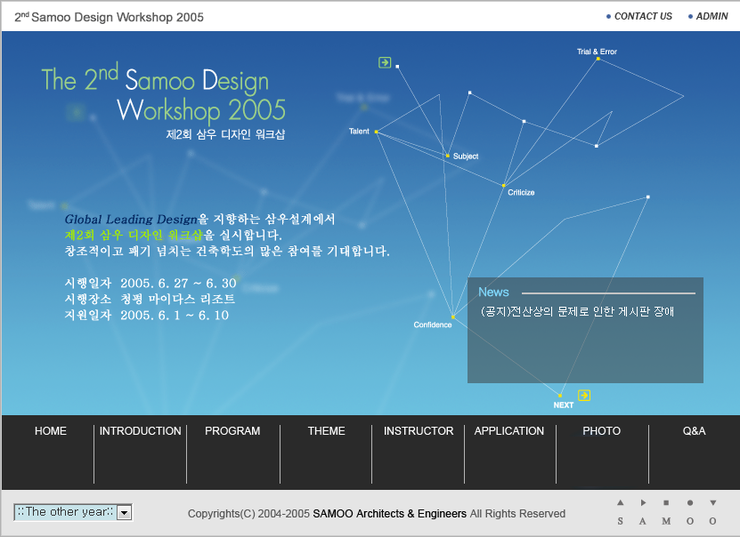740x537 pixels.
Task: Open 'The other year' dropdown
Action: pos(73,512)
